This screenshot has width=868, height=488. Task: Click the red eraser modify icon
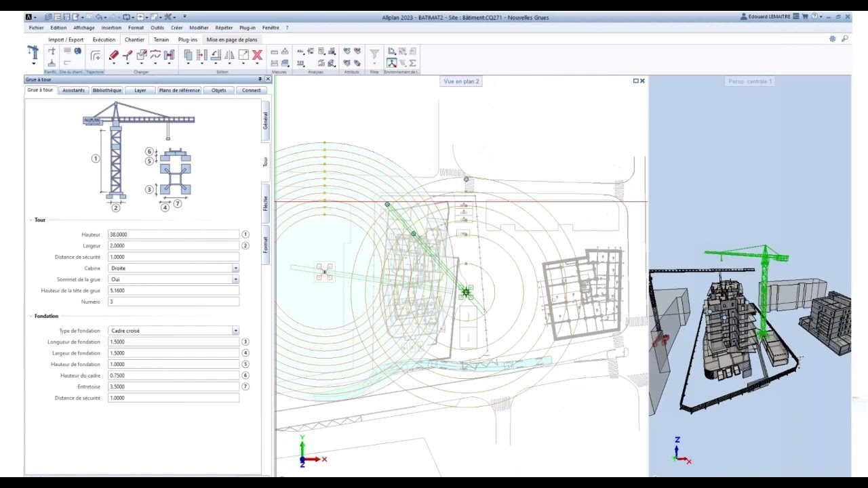[x=113, y=55]
